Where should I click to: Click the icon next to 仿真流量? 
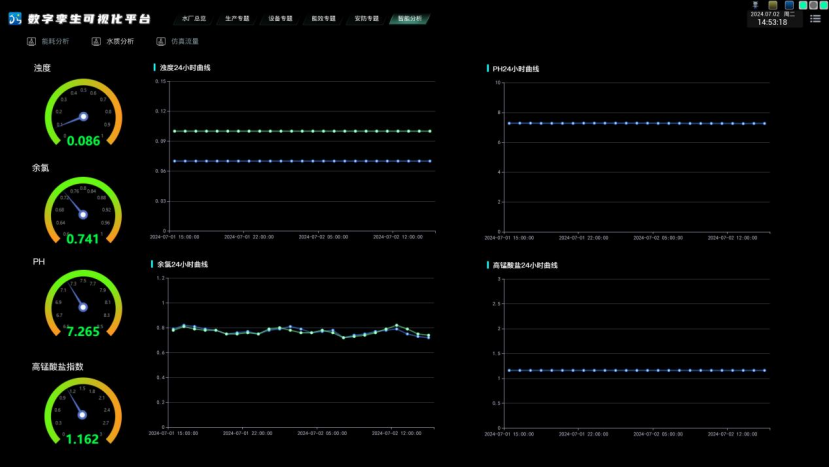tap(161, 41)
